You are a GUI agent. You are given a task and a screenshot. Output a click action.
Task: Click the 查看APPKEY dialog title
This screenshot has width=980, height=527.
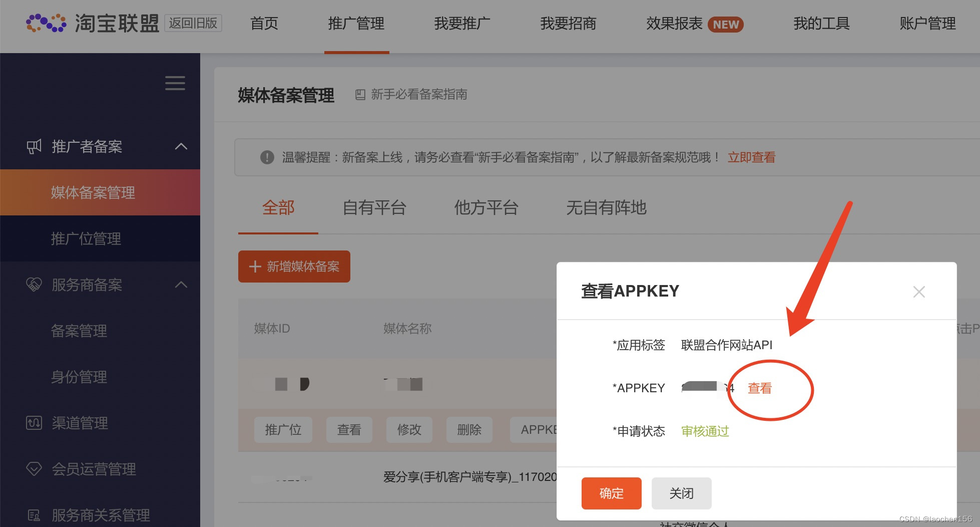[x=630, y=291]
